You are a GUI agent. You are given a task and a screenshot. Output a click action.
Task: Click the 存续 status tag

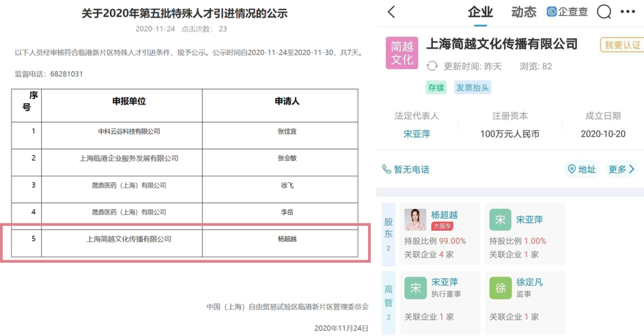(x=436, y=88)
